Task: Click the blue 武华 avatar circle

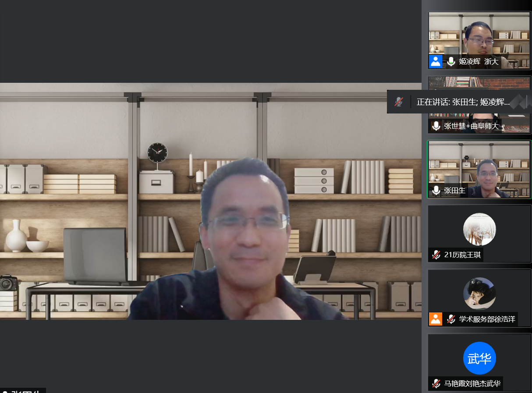Action: click(x=479, y=358)
